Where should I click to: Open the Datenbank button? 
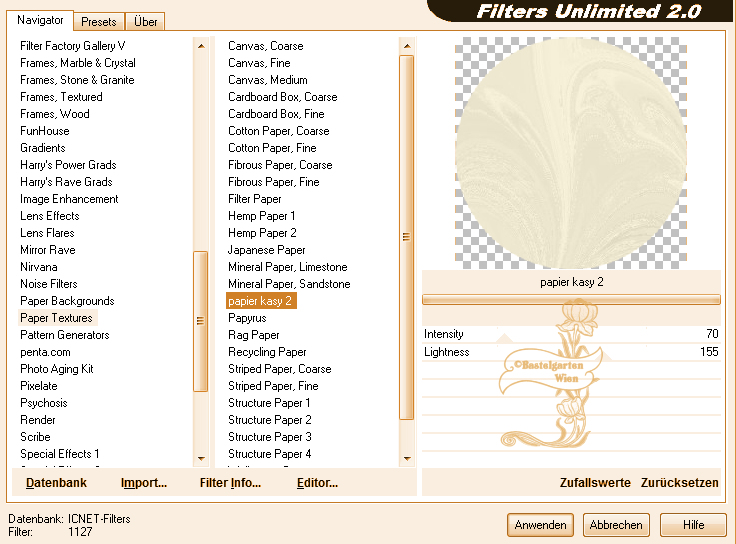click(x=56, y=483)
